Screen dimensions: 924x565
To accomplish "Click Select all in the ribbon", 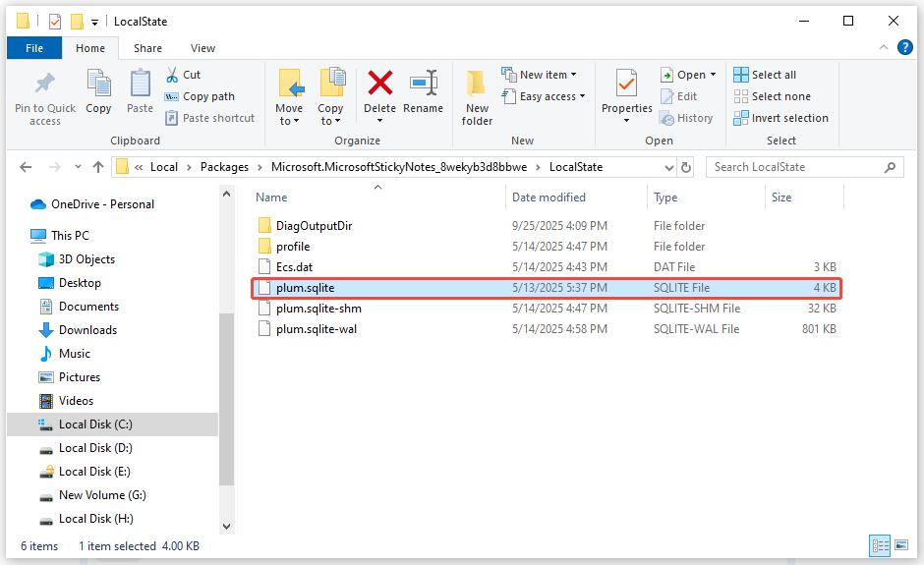I will click(x=765, y=75).
